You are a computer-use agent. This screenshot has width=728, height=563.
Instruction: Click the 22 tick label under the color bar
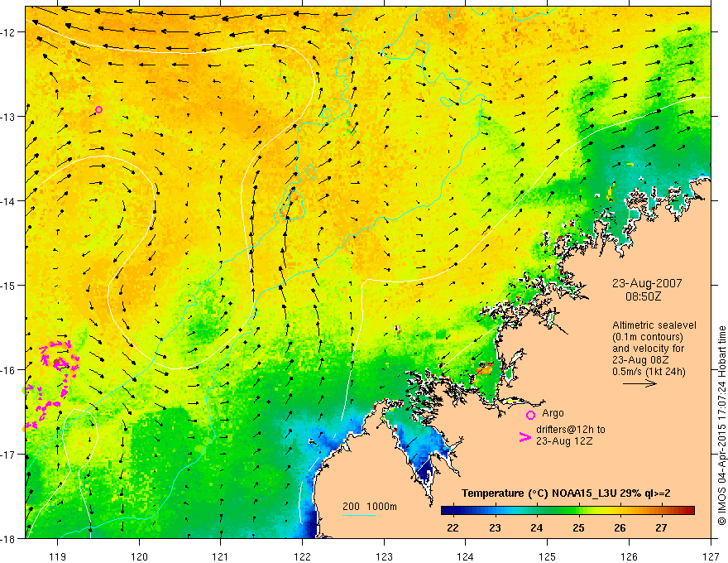[453, 527]
